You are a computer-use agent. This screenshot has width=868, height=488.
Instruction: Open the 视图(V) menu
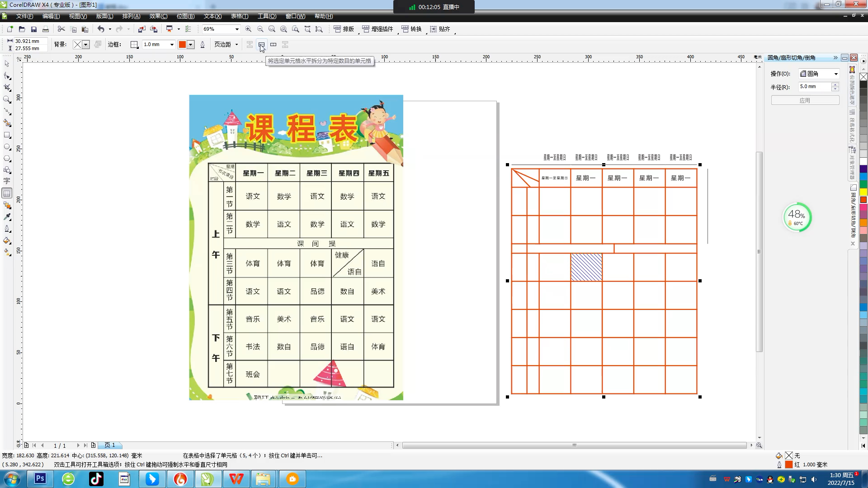pos(78,16)
